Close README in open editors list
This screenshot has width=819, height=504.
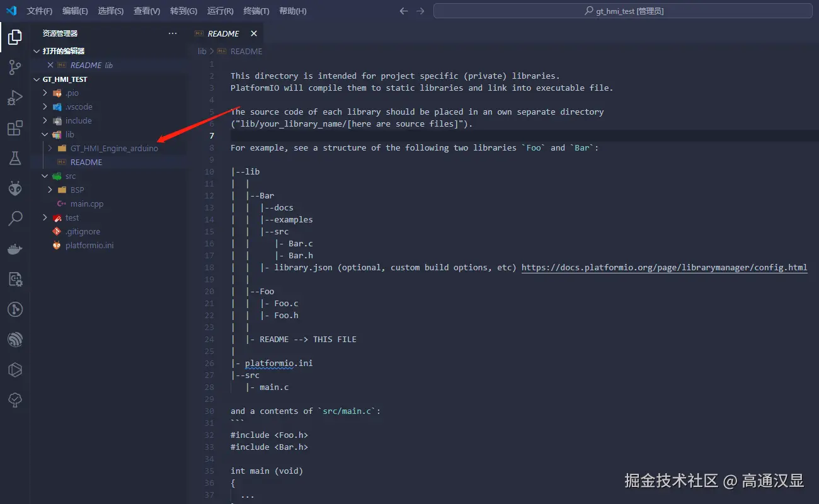[50, 65]
